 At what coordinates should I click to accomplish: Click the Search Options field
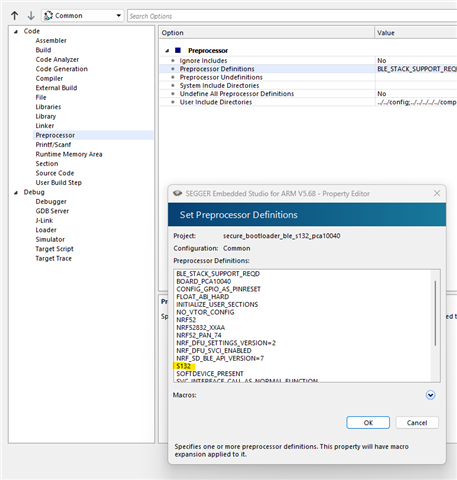coord(292,16)
